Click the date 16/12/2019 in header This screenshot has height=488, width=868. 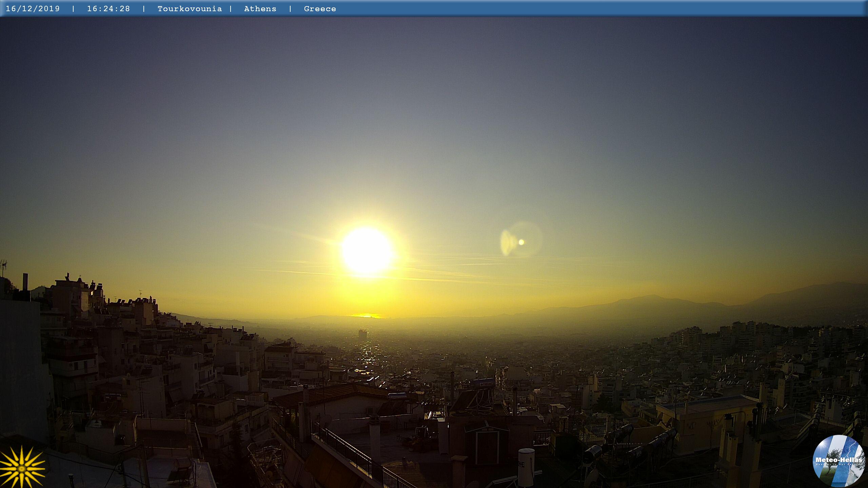[33, 9]
